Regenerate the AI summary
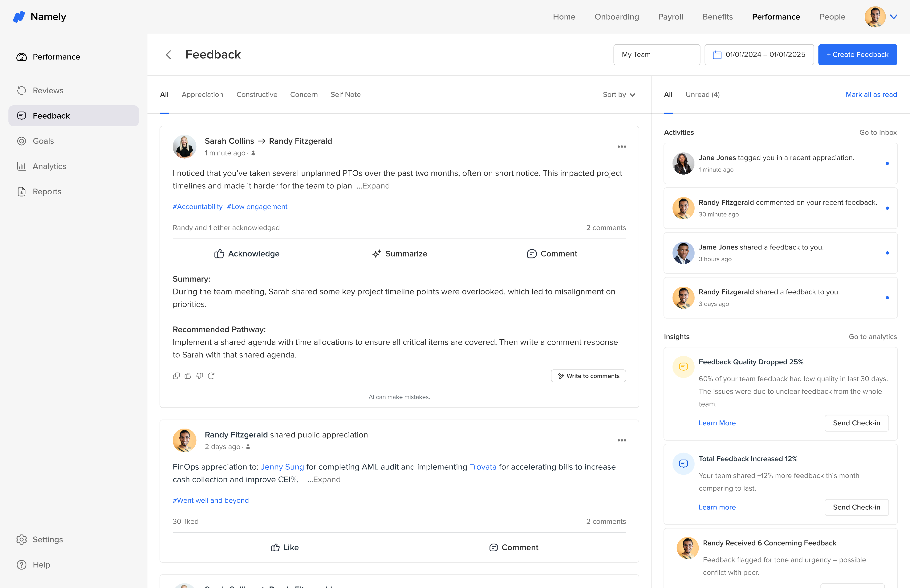 tap(211, 376)
